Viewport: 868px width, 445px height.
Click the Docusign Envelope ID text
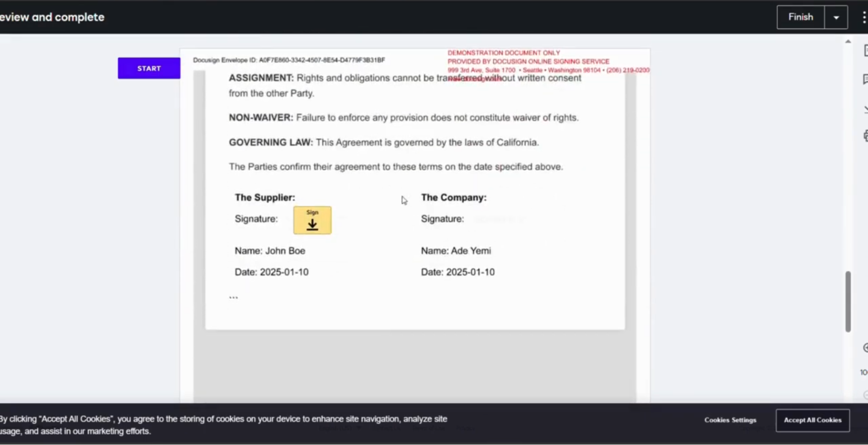[x=289, y=60]
